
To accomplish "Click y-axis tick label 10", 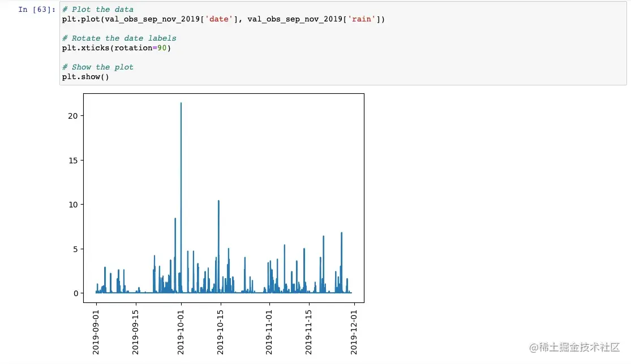I will [x=73, y=205].
